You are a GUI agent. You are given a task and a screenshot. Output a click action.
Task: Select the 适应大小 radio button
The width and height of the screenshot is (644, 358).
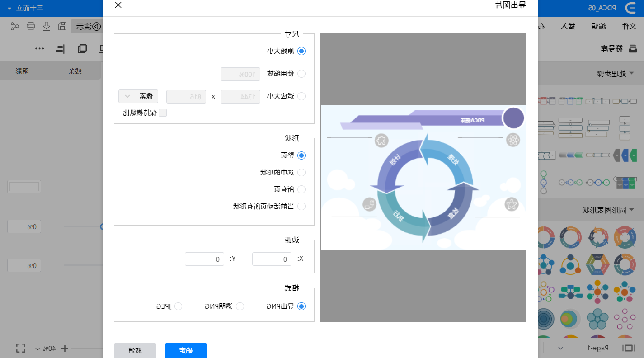(301, 96)
